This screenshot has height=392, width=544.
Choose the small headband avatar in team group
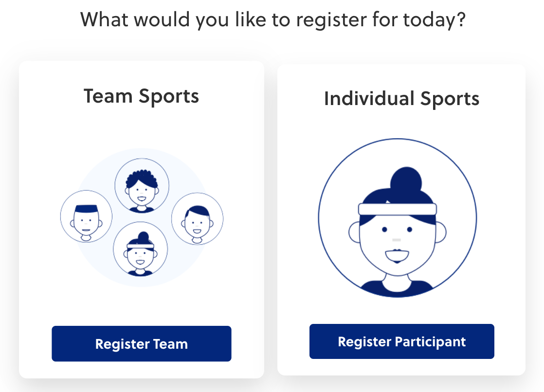[x=140, y=249]
